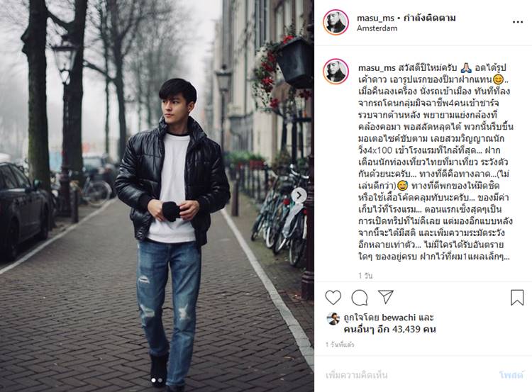532x392 pixels.
Task: Open masu_ms username in the caption
Action: pyautogui.click(x=377, y=68)
